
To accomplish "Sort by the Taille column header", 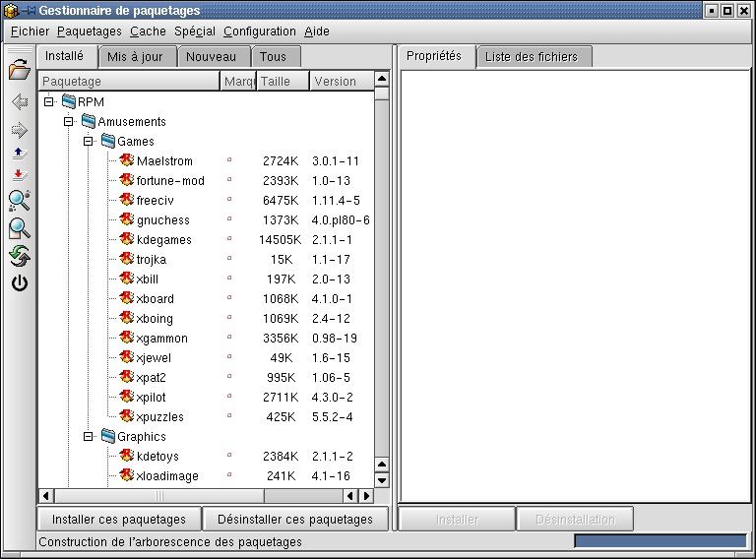I will [282, 82].
